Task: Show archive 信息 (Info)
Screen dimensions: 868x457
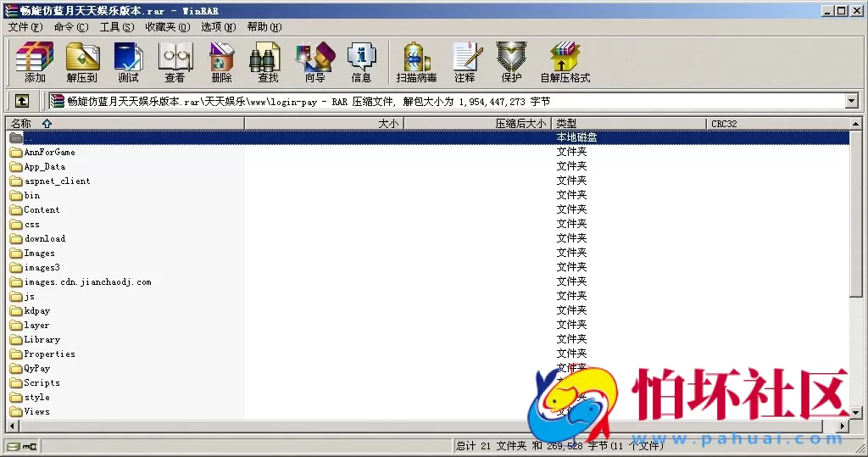Action: coord(361,62)
